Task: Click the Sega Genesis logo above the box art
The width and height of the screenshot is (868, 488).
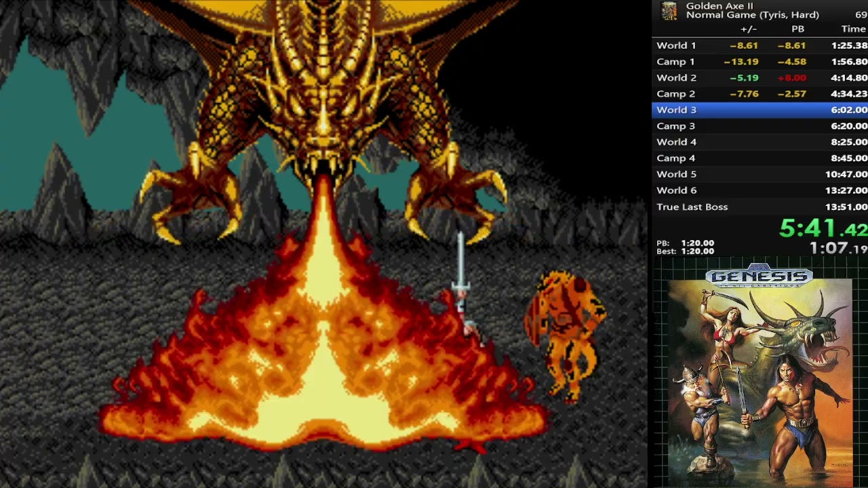Action: point(759,277)
